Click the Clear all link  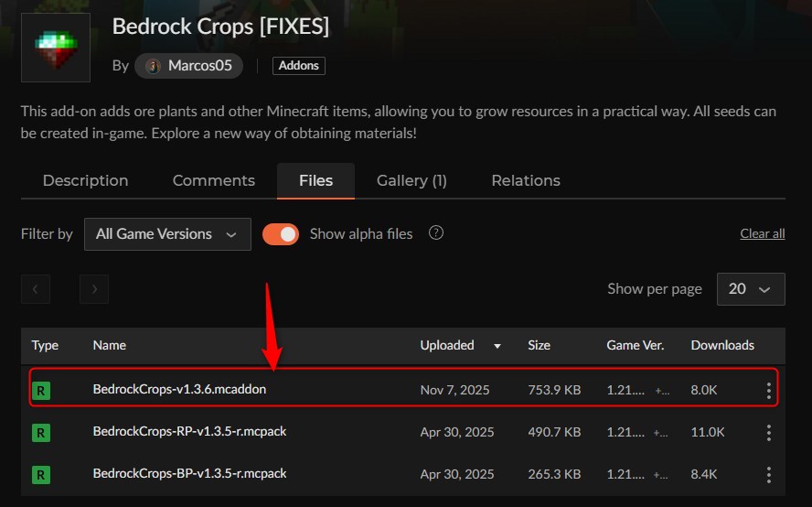point(763,233)
